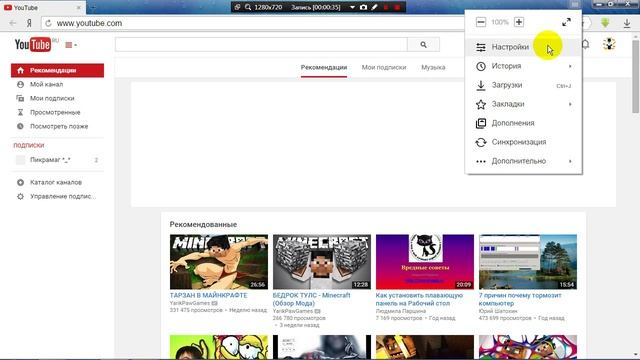The image size is (640, 360).
Task: Zoom out with minus button
Action: coord(481,22)
